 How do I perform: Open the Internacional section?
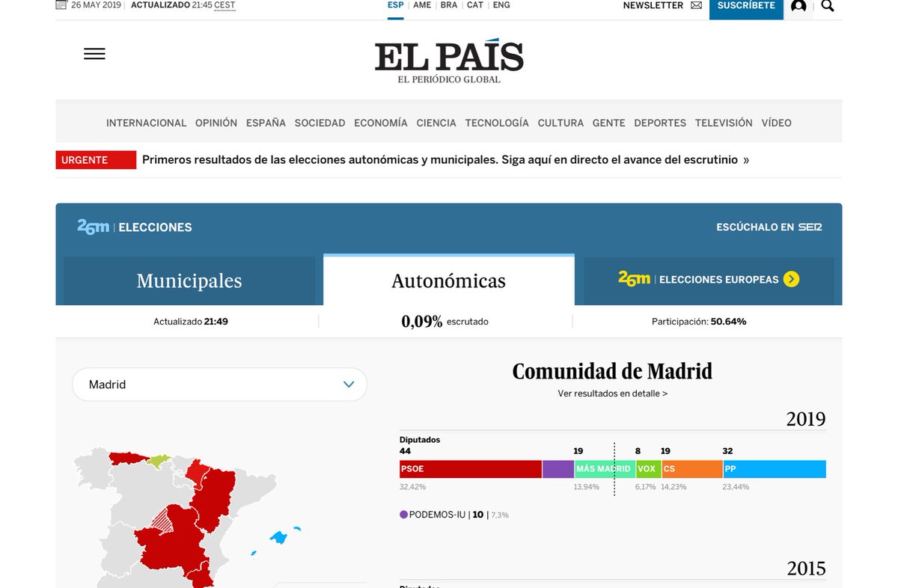(x=147, y=123)
